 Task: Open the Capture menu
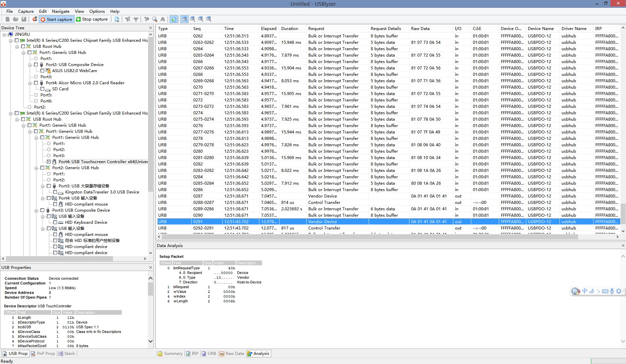(x=26, y=11)
